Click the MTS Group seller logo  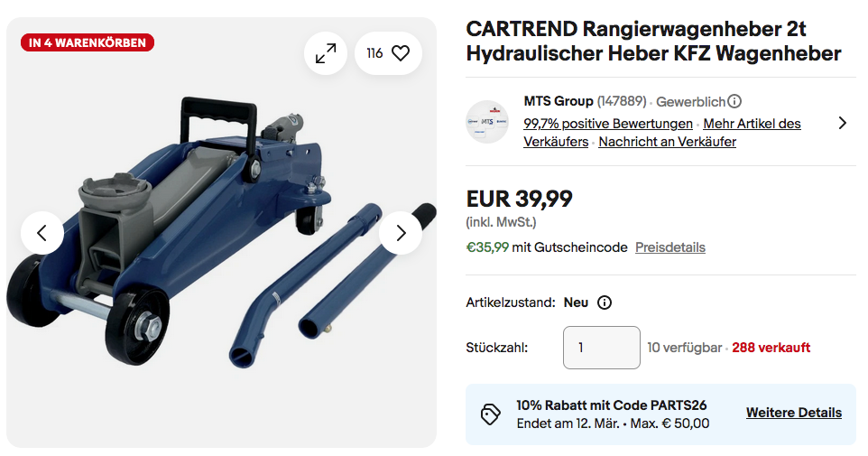(x=487, y=122)
